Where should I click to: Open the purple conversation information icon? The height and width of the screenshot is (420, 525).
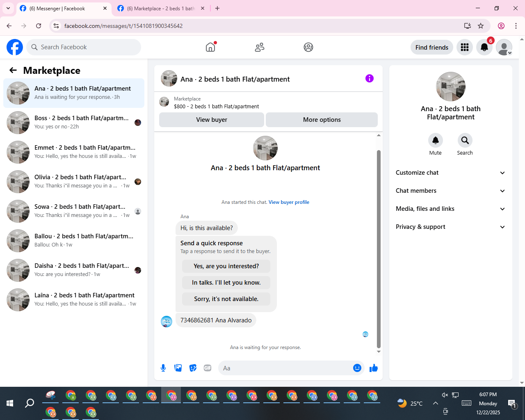point(370,78)
